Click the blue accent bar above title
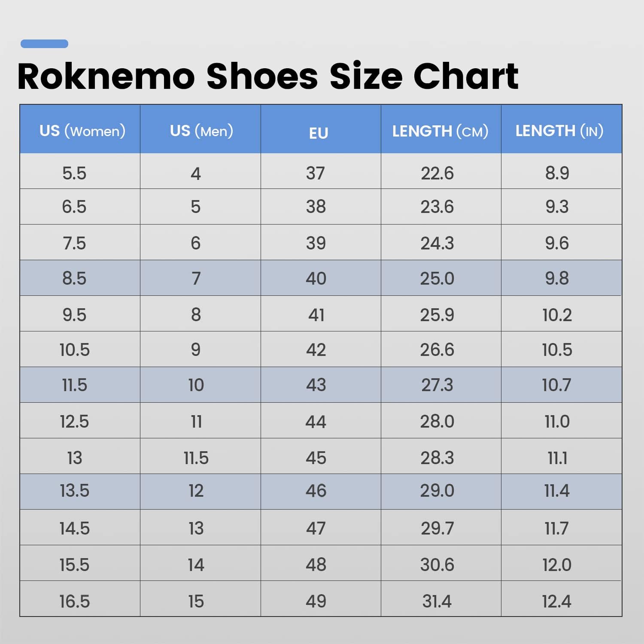This screenshot has width=644, height=644. (44, 43)
